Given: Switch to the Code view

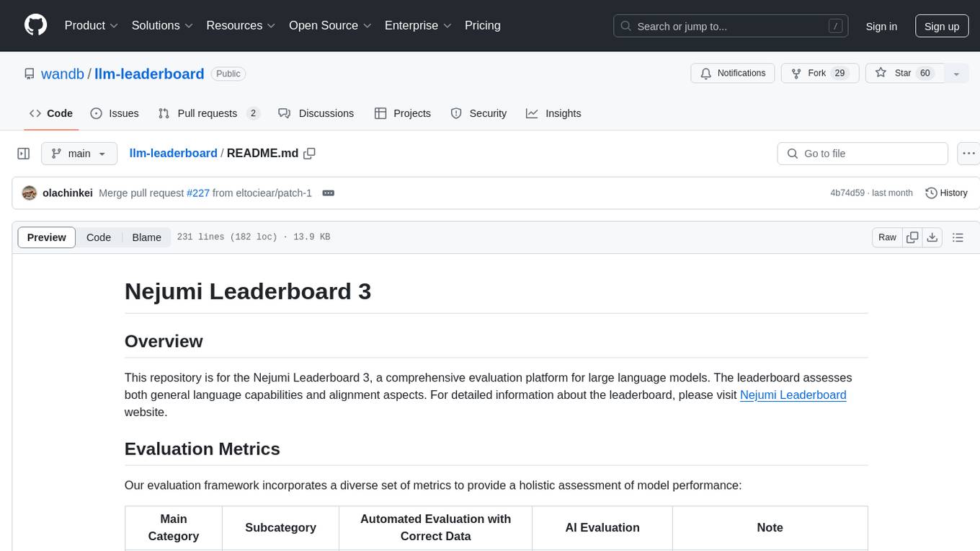Looking at the screenshot, I should tap(99, 237).
